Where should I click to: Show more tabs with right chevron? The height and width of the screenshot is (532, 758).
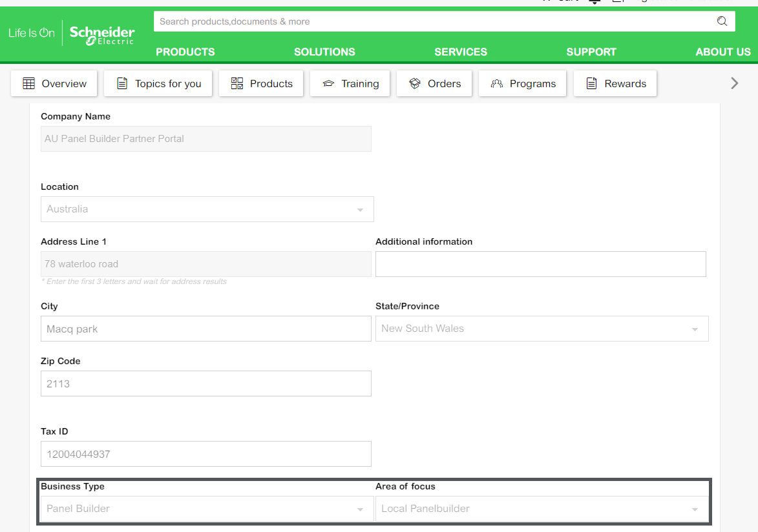tap(734, 83)
